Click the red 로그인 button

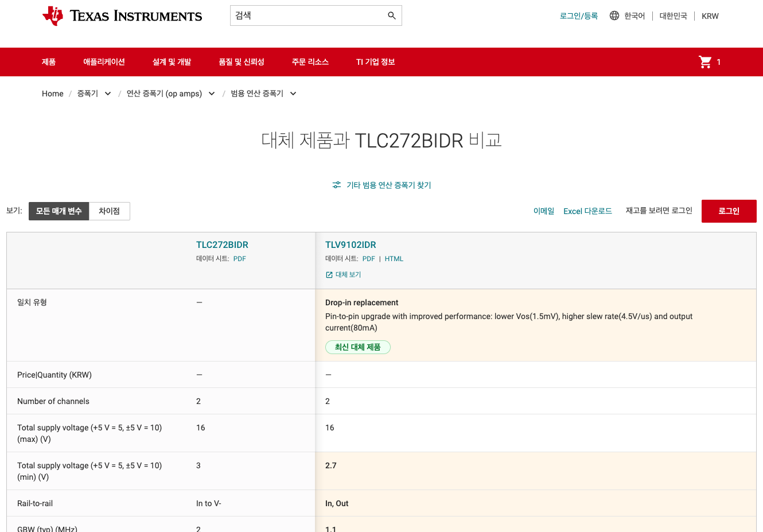coord(729,211)
